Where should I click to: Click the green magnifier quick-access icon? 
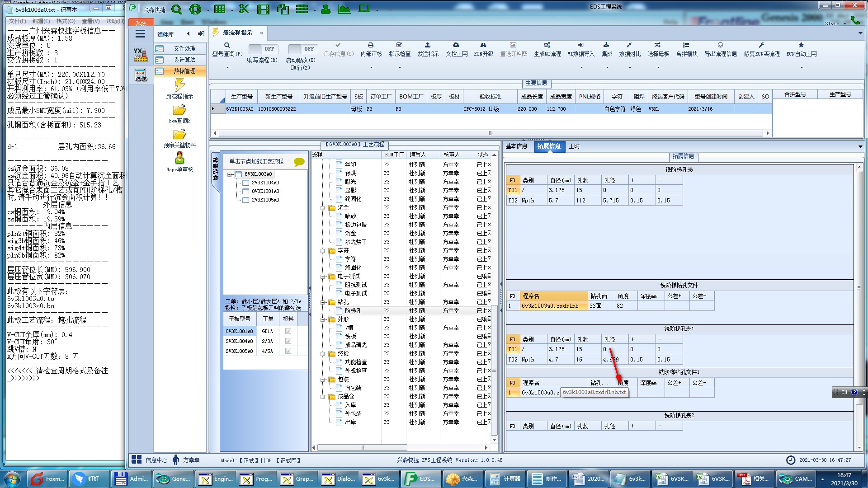[177, 9]
